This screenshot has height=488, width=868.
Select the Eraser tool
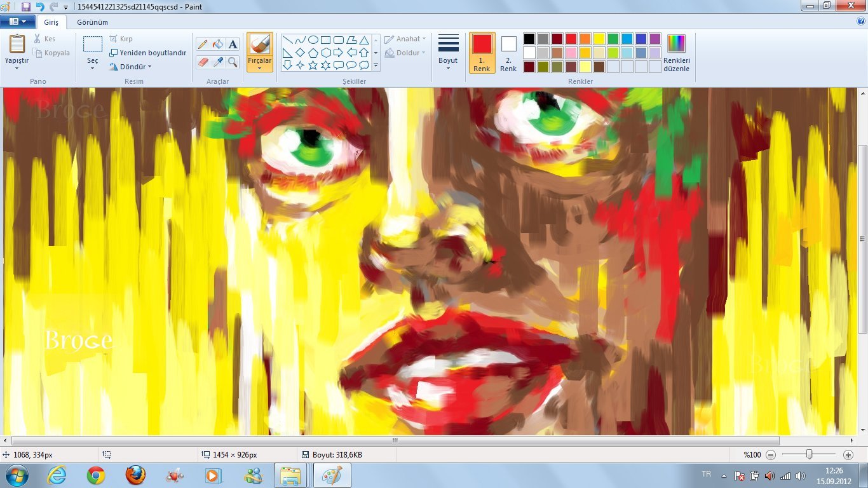click(x=203, y=62)
